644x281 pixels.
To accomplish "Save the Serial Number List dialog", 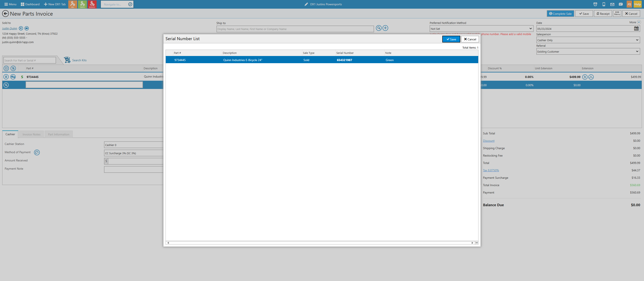I will pos(451,39).
